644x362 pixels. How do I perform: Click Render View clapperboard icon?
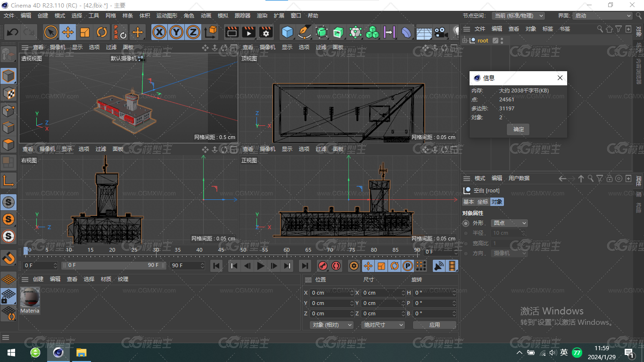tap(231, 32)
